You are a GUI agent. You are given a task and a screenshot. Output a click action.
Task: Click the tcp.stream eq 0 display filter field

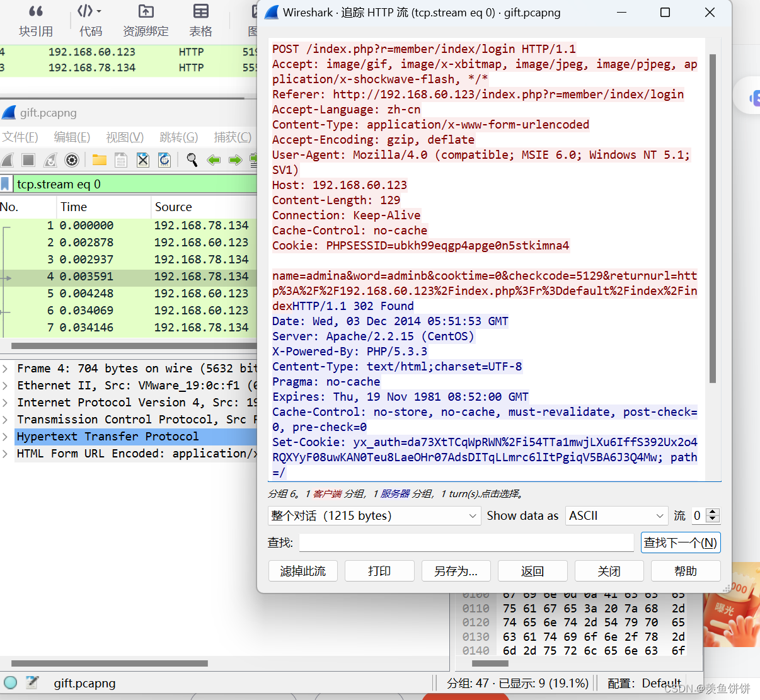134,184
